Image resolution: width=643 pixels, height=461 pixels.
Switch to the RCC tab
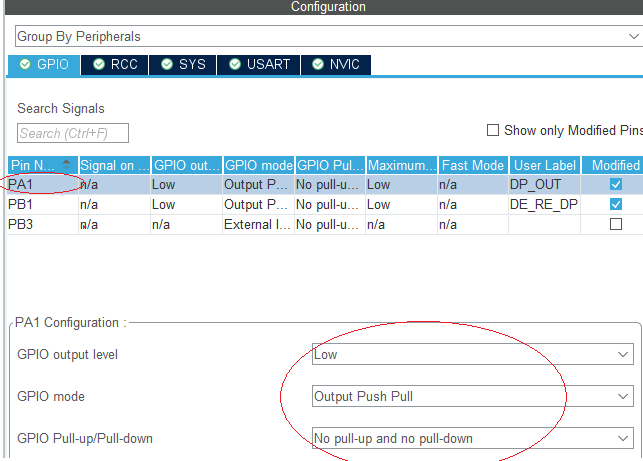tap(116, 64)
